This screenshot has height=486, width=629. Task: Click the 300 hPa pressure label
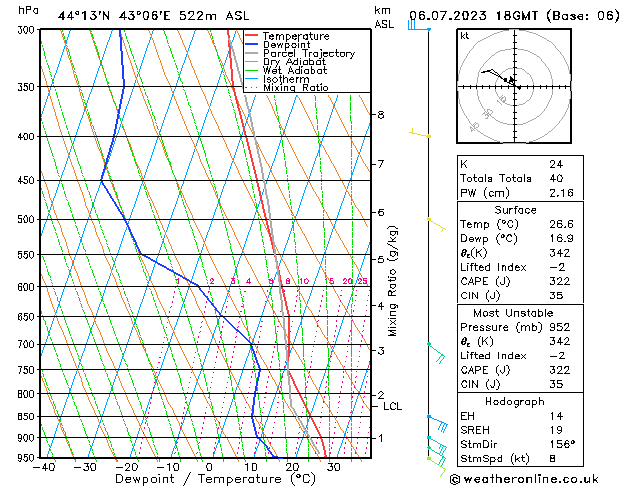tap(28, 30)
